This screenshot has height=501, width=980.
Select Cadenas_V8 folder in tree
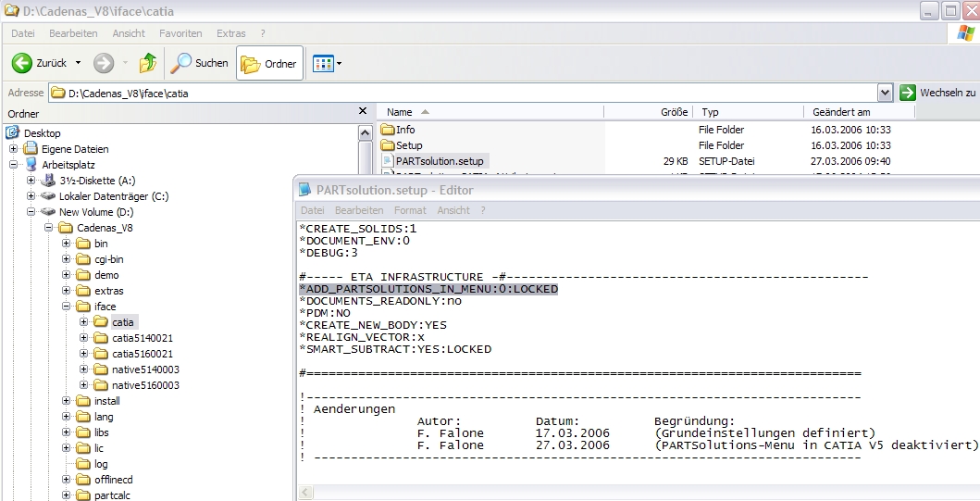click(105, 228)
